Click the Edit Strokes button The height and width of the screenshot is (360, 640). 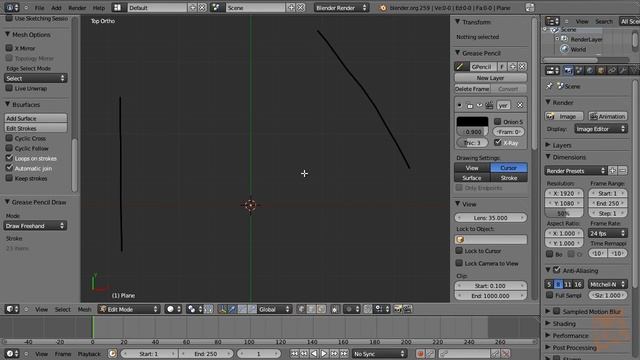point(36,128)
